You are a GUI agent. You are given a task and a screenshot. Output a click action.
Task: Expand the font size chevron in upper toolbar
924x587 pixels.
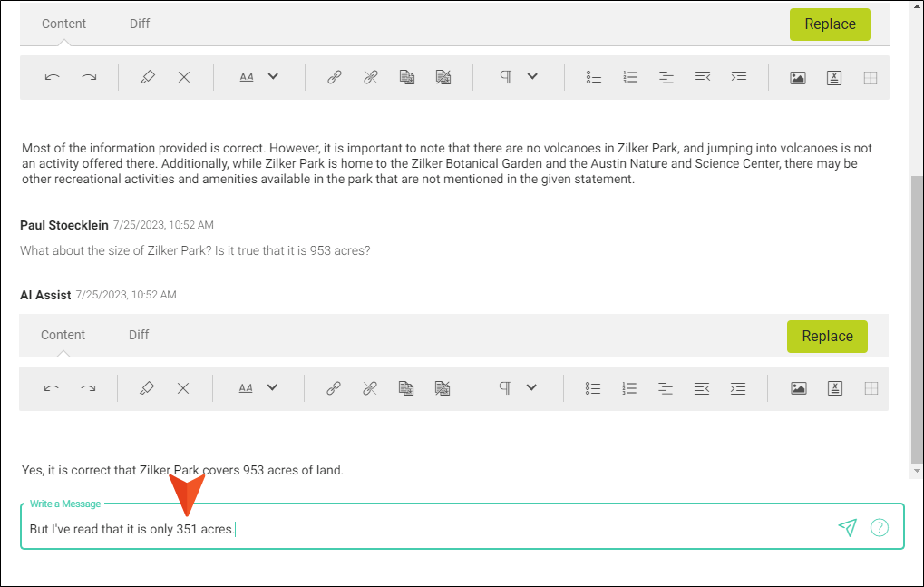(273, 76)
